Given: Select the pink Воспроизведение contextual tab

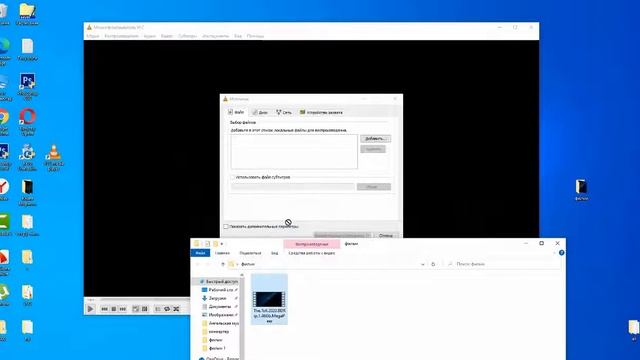Looking at the screenshot, I should [312, 244].
